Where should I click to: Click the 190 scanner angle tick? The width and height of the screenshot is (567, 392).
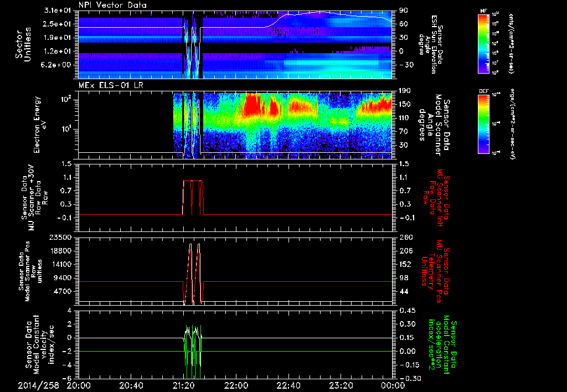click(404, 91)
